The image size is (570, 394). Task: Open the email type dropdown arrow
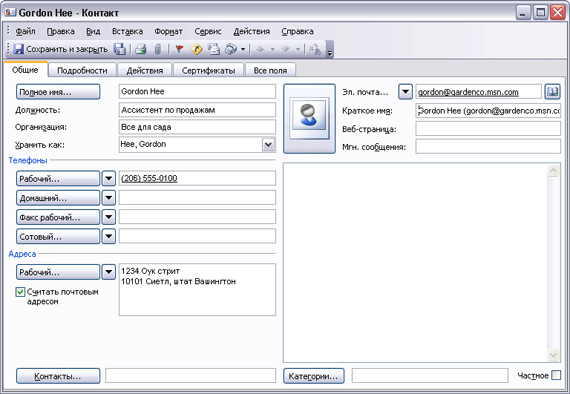(405, 92)
